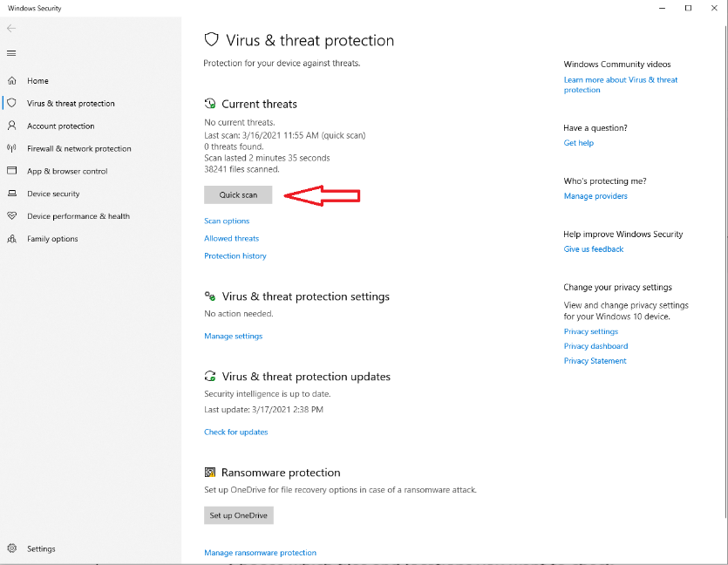Open Privacy Statement link

(x=595, y=361)
